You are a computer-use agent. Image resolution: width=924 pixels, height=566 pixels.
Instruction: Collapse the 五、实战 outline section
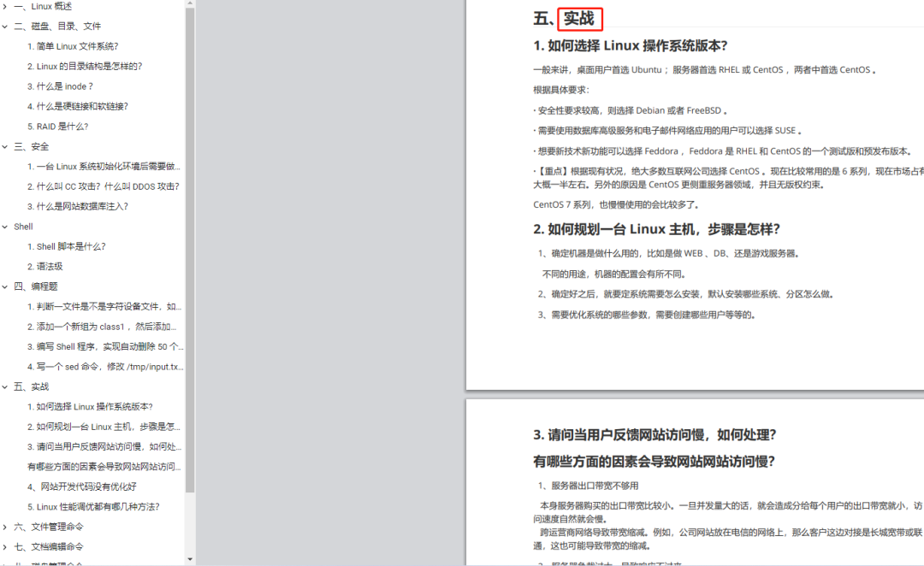(x=5, y=387)
